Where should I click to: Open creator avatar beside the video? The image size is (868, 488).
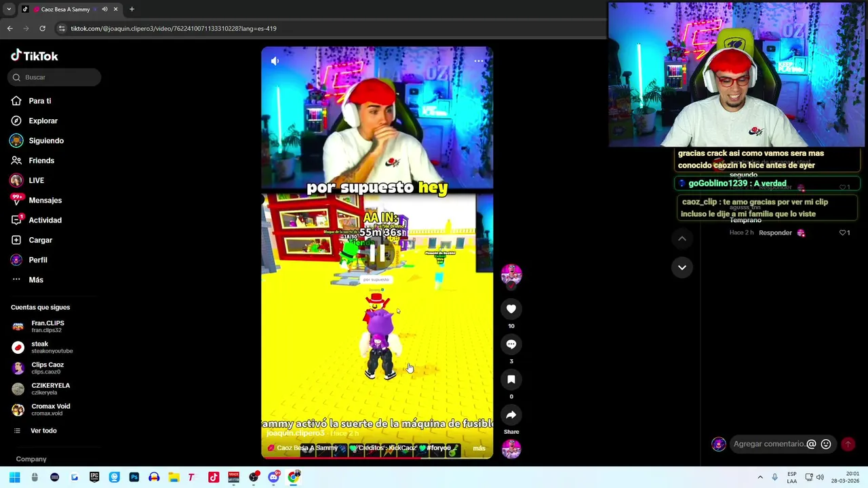point(511,275)
